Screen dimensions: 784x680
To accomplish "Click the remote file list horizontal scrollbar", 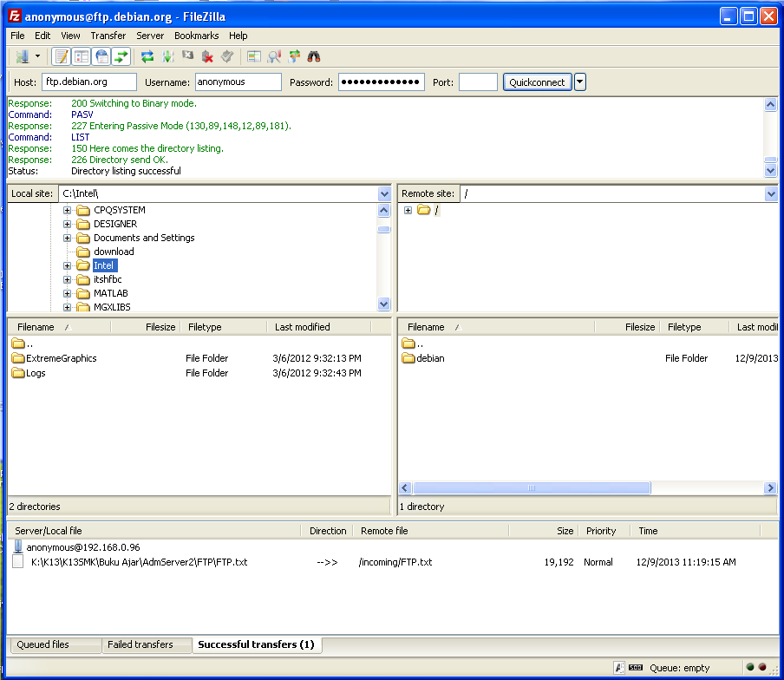I will point(532,488).
